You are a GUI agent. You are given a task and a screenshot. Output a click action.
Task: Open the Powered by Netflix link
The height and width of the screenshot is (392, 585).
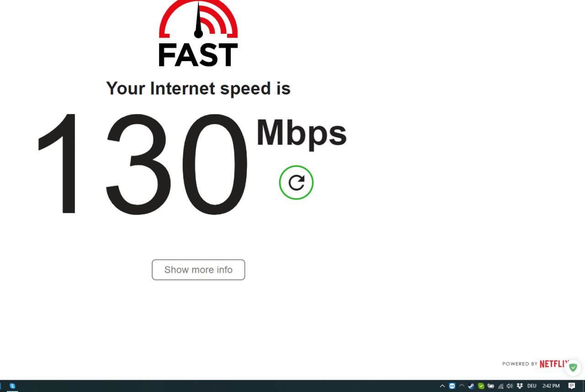535,364
